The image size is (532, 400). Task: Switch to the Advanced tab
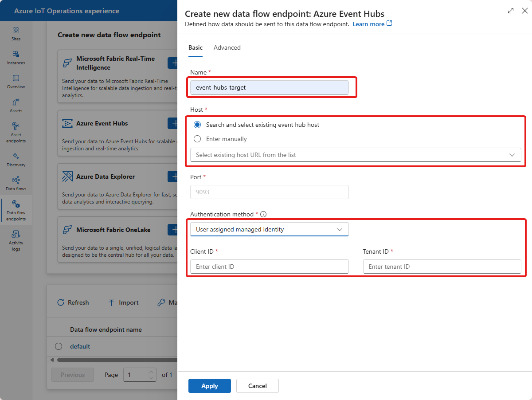pos(227,47)
